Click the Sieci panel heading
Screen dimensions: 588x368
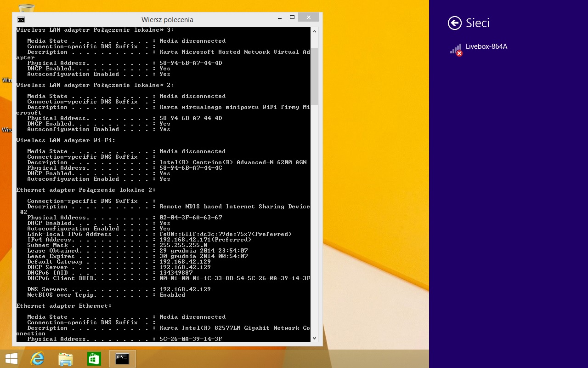point(478,23)
